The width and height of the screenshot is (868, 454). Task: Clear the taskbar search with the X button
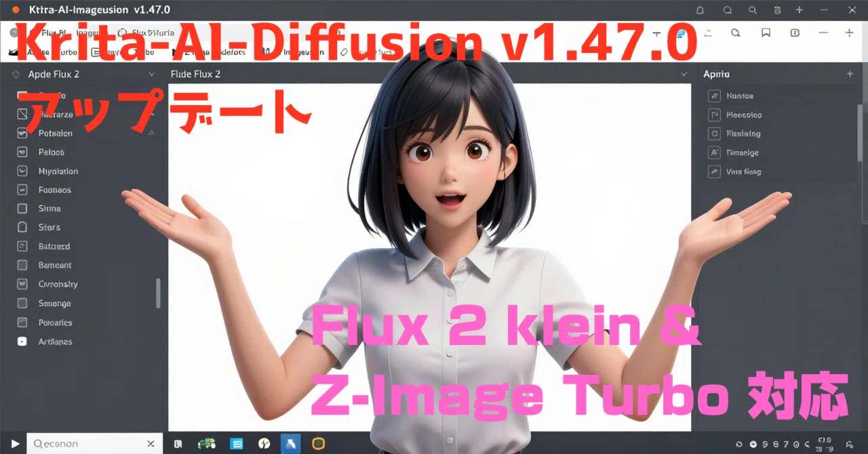pyautogui.click(x=151, y=444)
